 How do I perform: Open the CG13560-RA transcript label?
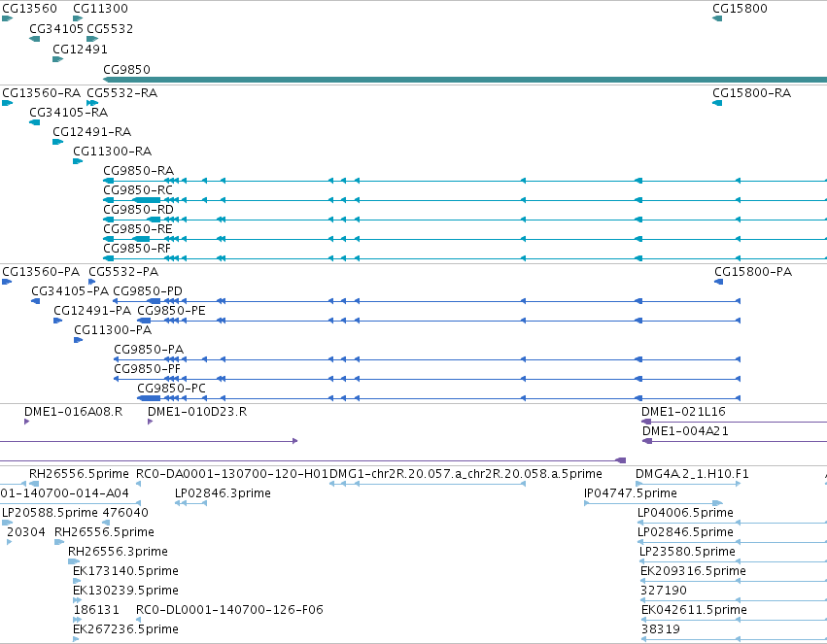(42, 93)
